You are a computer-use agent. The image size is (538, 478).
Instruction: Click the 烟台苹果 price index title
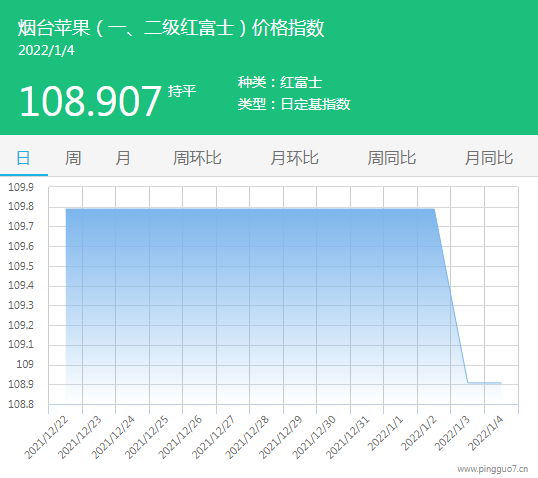pos(171,28)
